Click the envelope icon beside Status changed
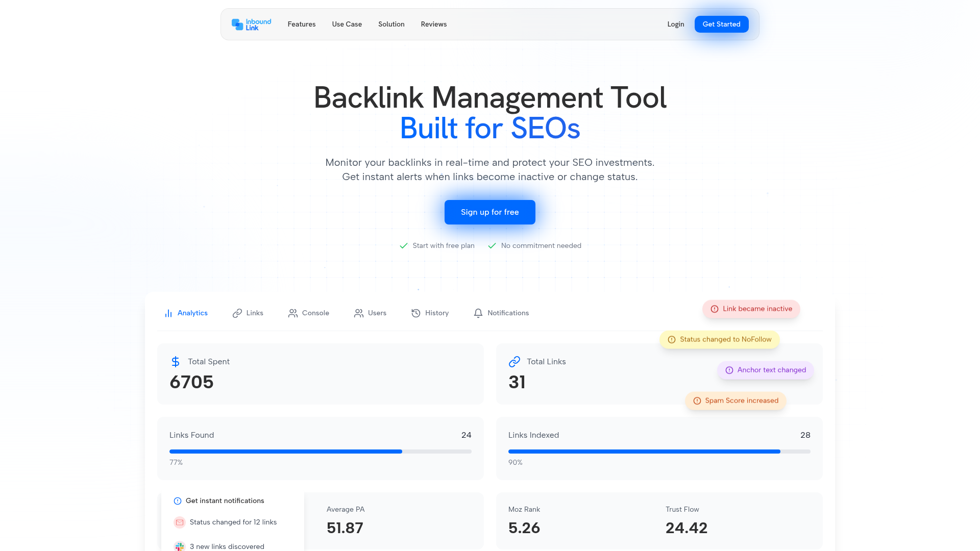 click(x=179, y=522)
